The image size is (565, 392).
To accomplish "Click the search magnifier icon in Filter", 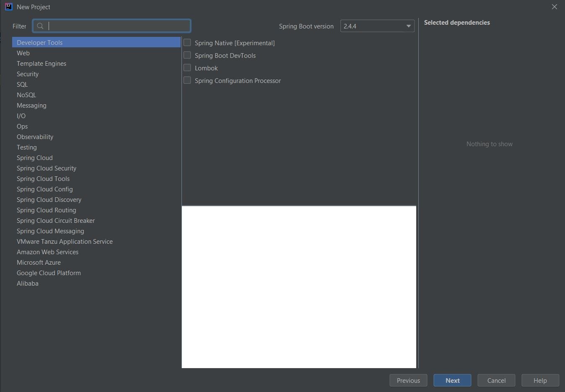I will [x=40, y=26].
